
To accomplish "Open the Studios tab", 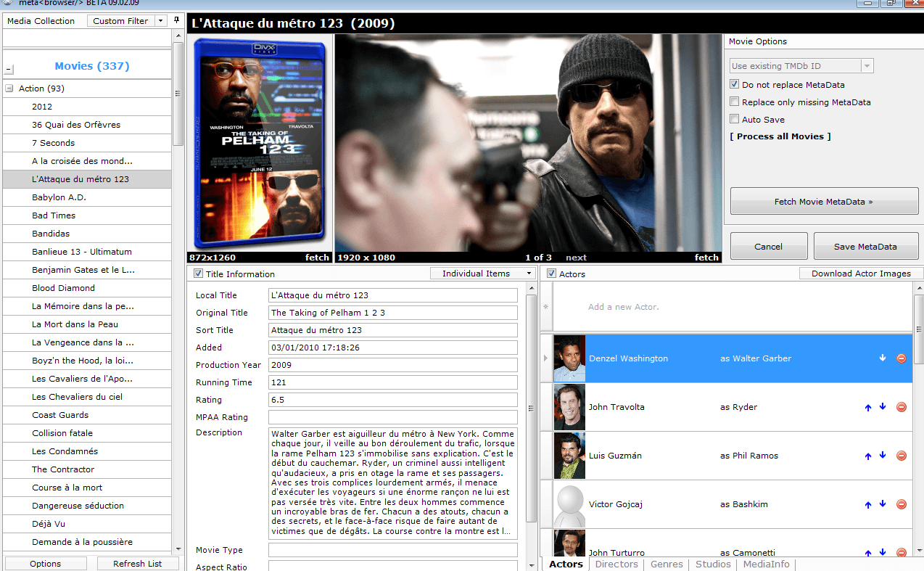I will point(713,564).
